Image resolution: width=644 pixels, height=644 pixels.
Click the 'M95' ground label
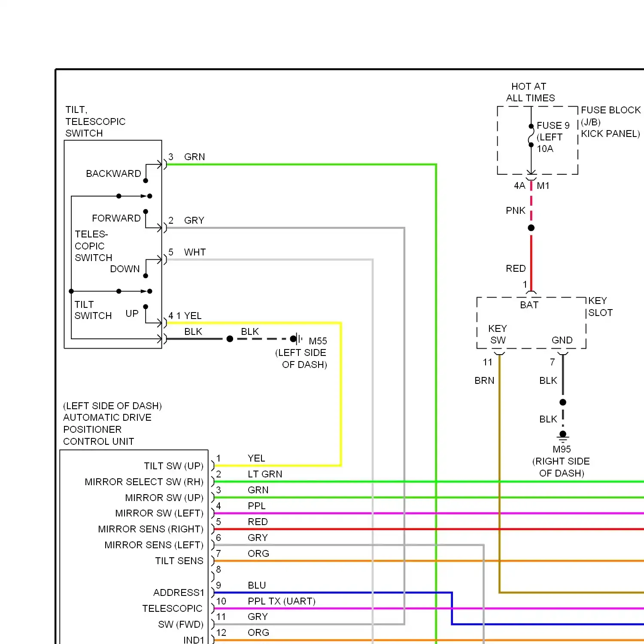562,449
